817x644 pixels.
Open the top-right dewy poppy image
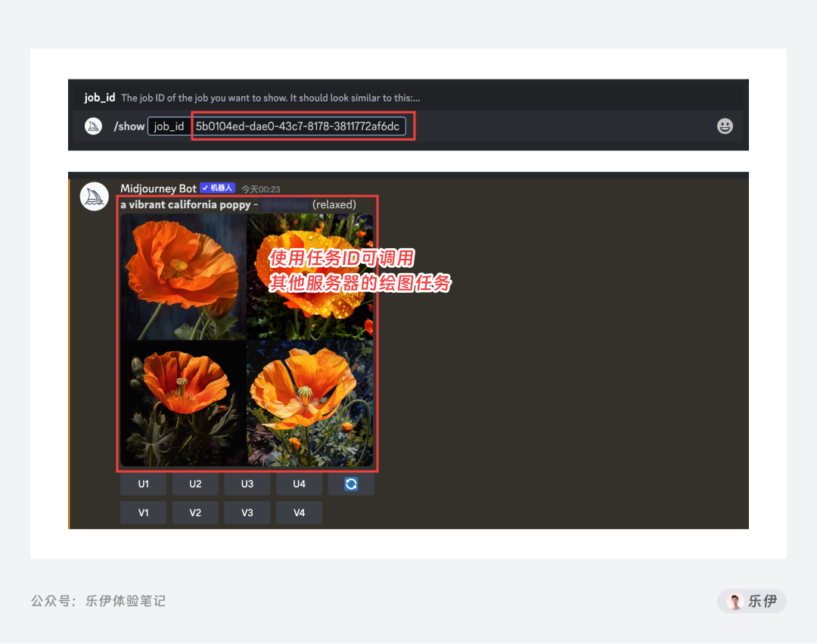click(x=310, y=277)
